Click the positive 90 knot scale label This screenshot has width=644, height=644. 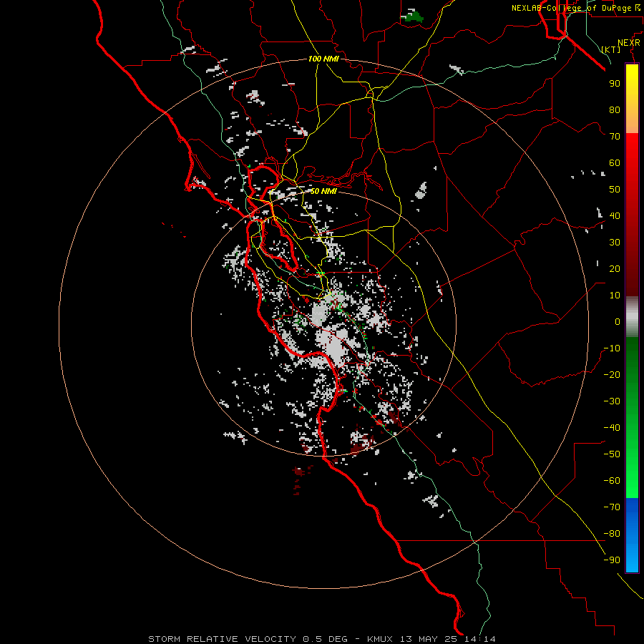[x=615, y=84]
